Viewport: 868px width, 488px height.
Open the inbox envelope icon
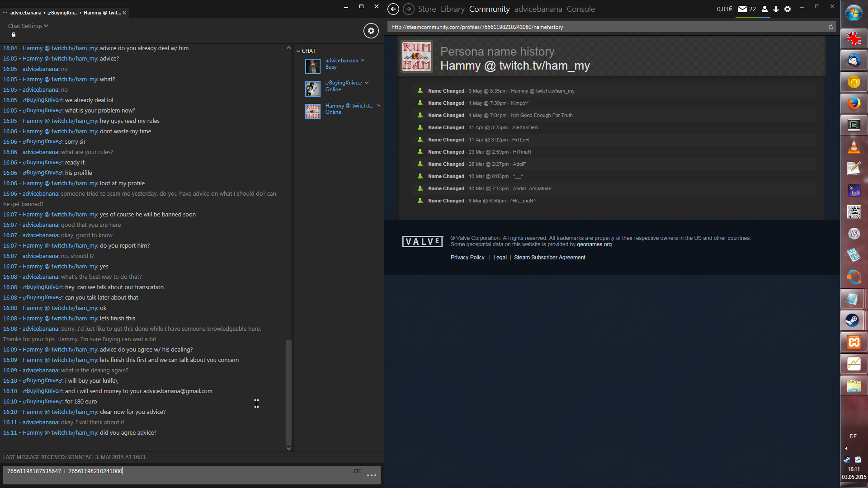pos(742,9)
